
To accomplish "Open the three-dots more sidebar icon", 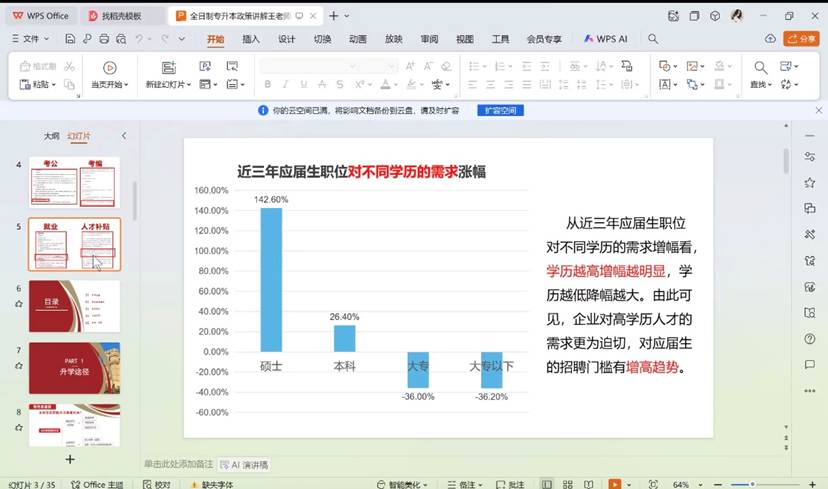I will (x=810, y=391).
